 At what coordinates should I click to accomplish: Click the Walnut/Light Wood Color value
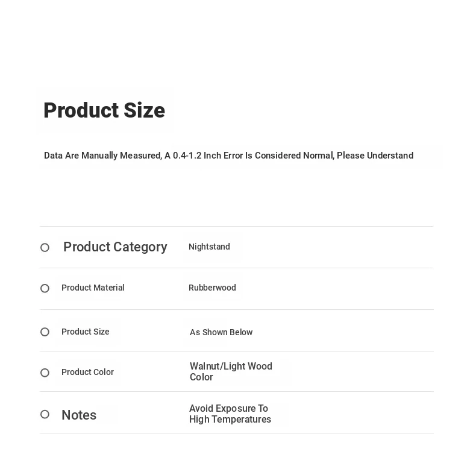pos(231,371)
